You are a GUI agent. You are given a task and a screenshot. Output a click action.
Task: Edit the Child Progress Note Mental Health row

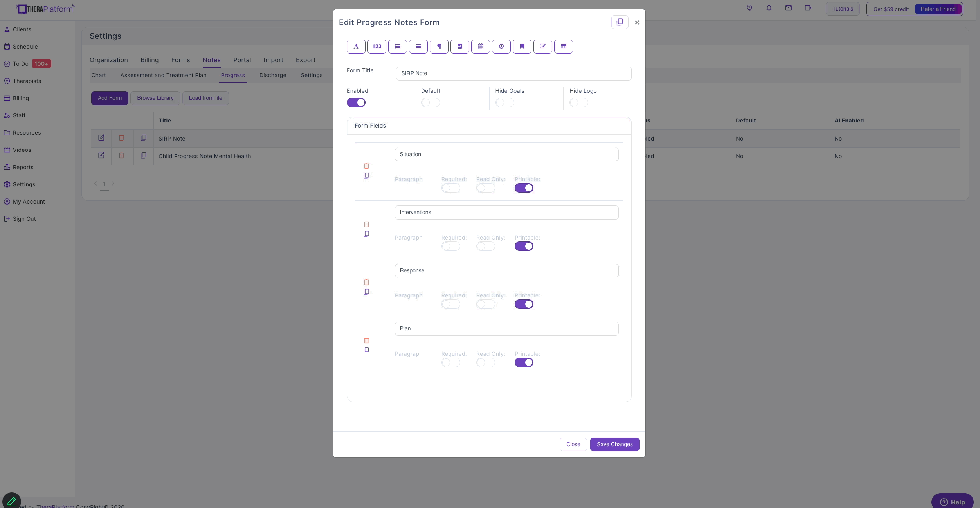pos(101,155)
